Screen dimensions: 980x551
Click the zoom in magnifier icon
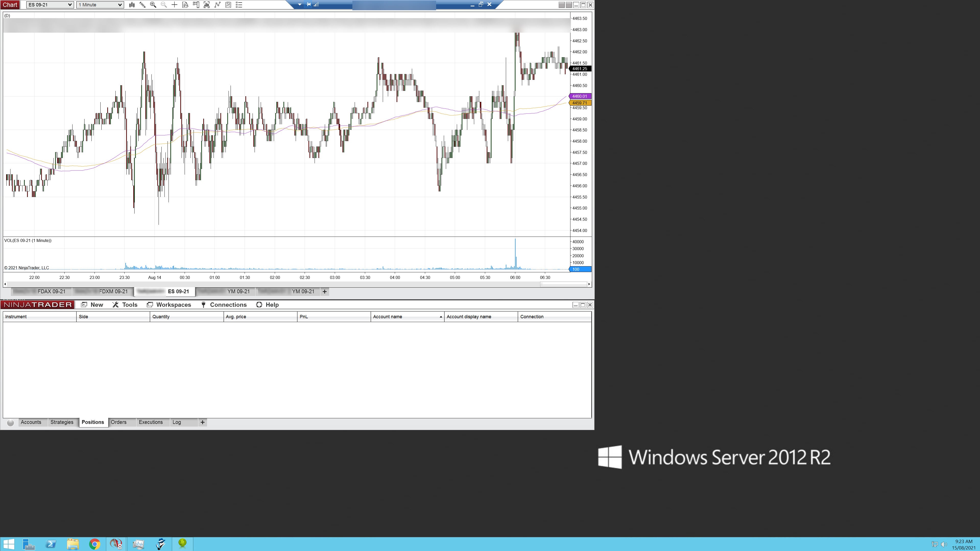(153, 5)
